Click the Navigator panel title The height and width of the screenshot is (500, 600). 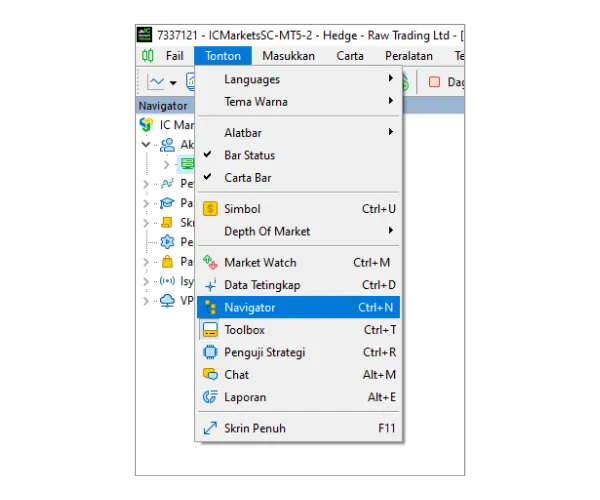click(x=163, y=106)
